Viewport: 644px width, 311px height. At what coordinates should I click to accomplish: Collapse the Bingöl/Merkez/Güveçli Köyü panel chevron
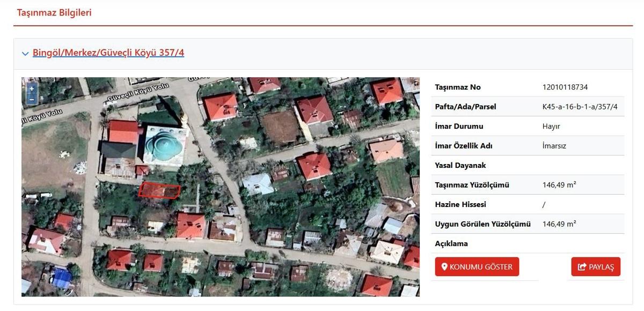[x=25, y=54]
